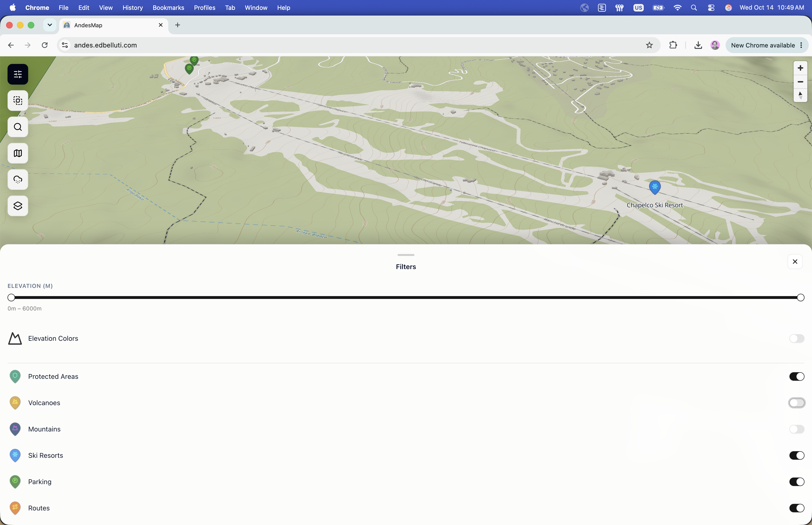Click the maximum elevation slider handle
The width and height of the screenshot is (812, 525).
[800, 298]
